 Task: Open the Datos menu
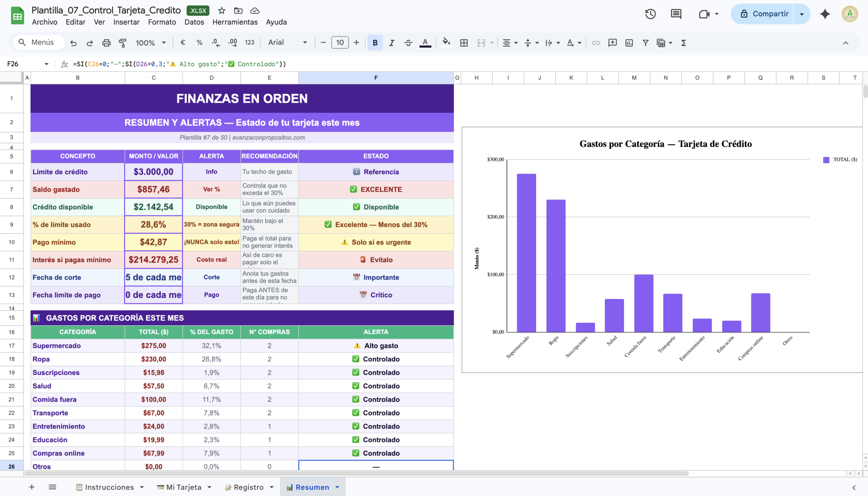click(x=194, y=22)
